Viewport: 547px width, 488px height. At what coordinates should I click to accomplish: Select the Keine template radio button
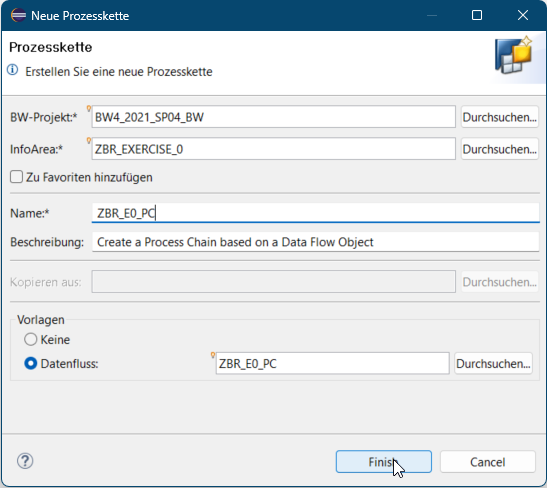[x=31, y=339]
